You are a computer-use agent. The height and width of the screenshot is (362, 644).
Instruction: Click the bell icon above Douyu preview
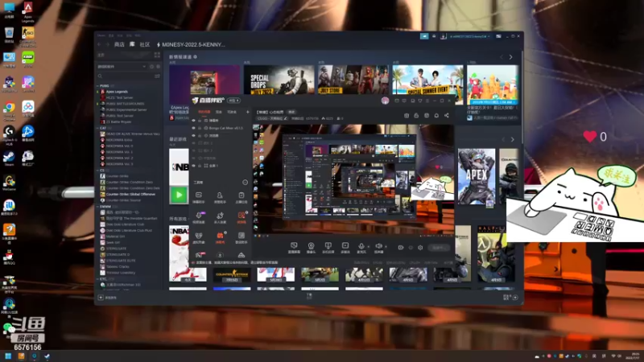[x=436, y=116]
